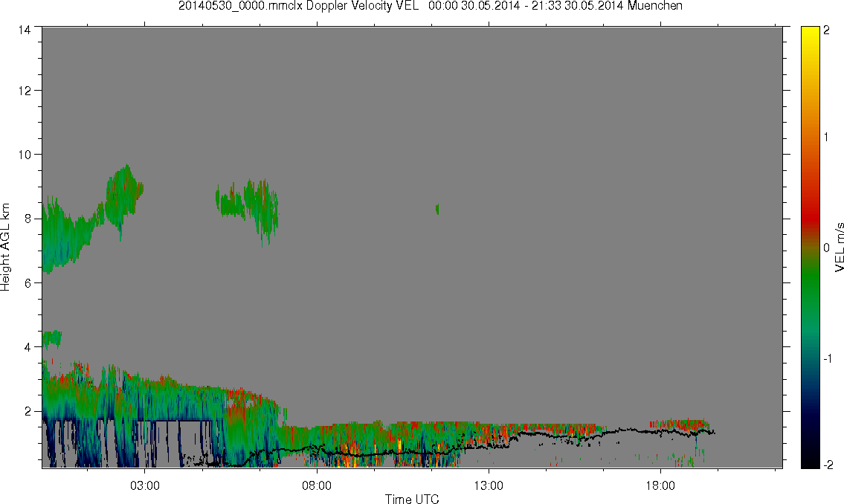The width and height of the screenshot is (844, 504).
Task: Click the 13:00 time tick label
Action: click(489, 485)
